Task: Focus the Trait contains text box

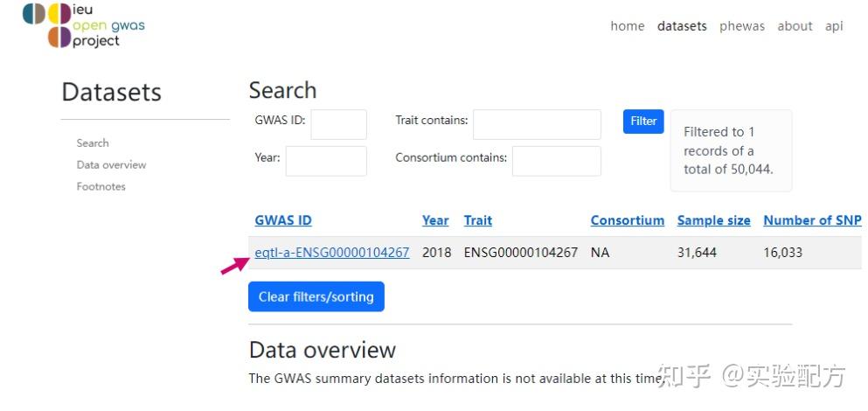Action: coord(537,124)
